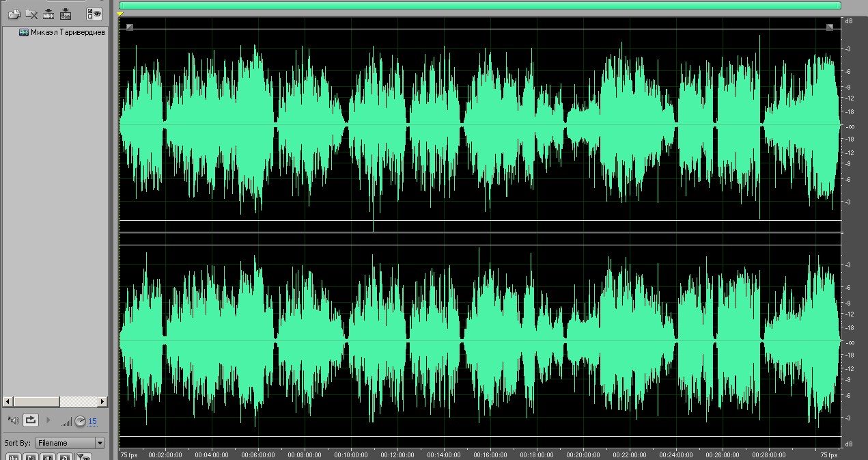
Task: Toggle the Loop Play button
Action: (x=31, y=420)
